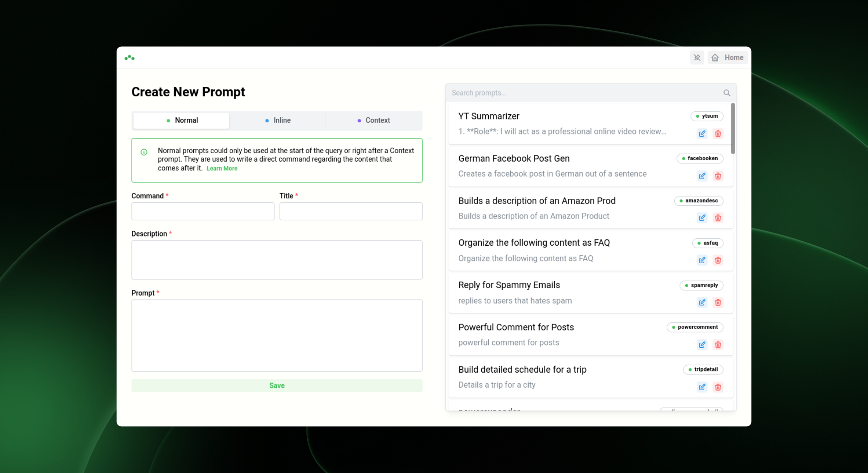The width and height of the screenshot is (868, 473).
Task: Click the Save button to save prompt
Action: (277, 385)
